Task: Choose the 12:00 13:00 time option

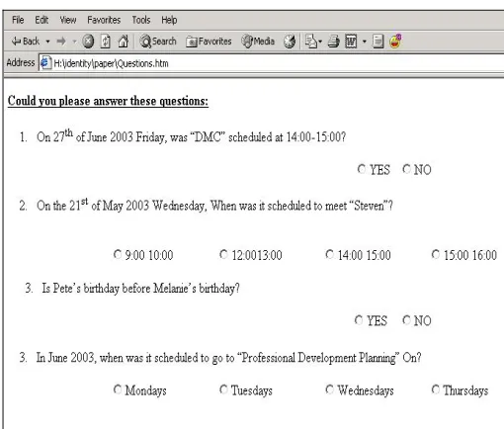Action: [x=223, y=254]
